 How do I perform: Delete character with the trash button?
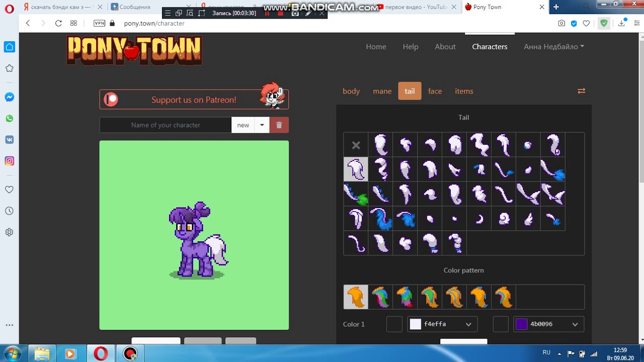point(279,125)
